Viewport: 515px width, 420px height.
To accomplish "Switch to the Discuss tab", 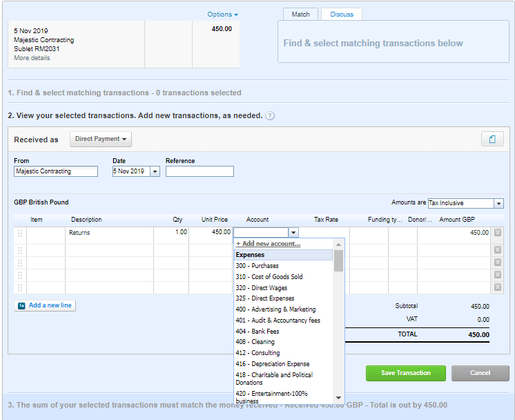I will pos(342,15).
